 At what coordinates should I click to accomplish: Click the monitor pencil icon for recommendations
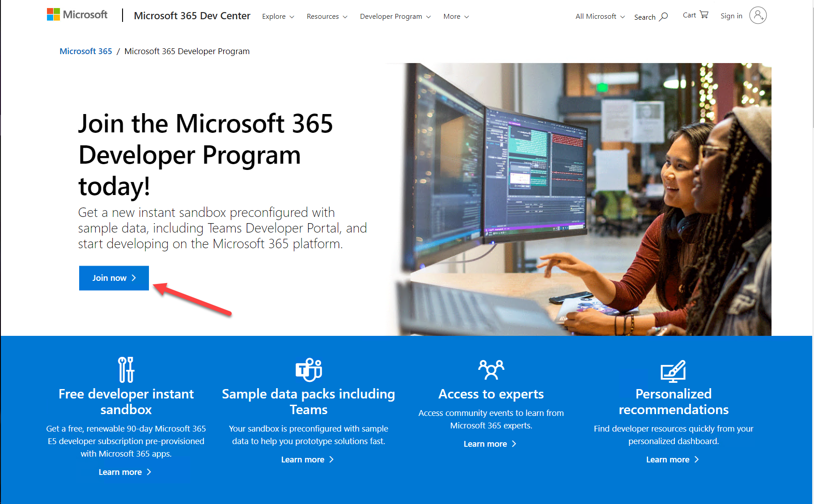(x=673, y=371)
